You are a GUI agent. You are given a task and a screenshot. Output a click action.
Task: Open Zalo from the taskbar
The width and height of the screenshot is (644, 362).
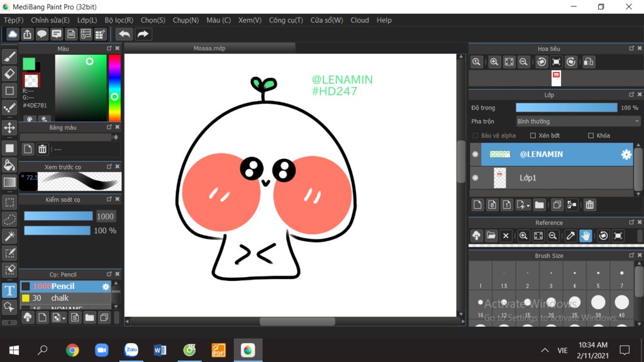pyautogui.click(x=131, y=350)
